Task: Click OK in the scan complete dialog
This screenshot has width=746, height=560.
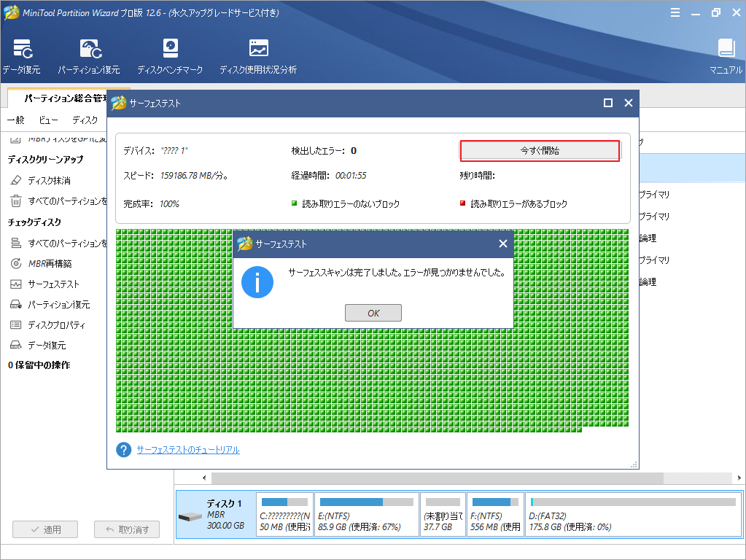Action: click(373, 313)
